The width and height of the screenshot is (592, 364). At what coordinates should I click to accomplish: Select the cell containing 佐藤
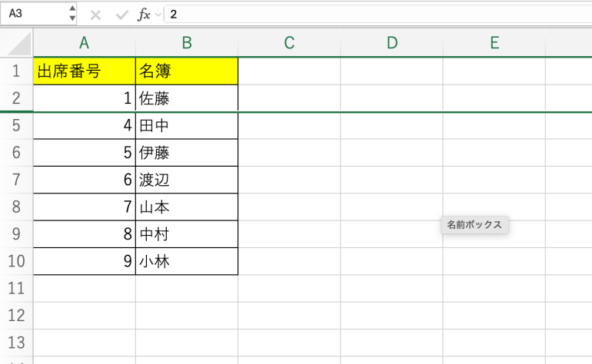click(187, 98)
